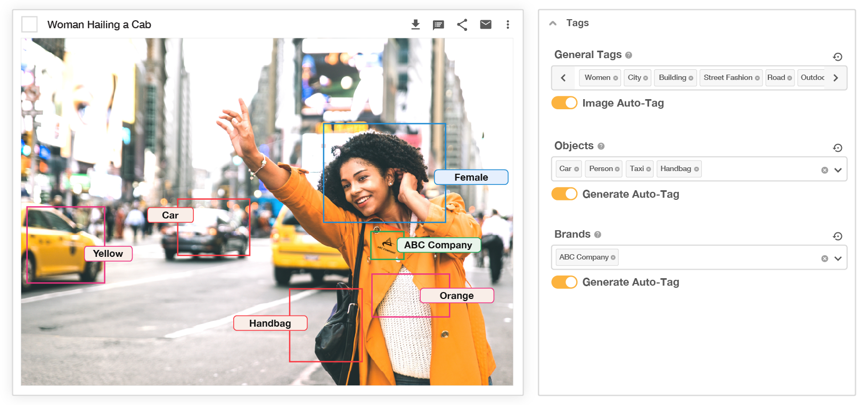The width and height of the screenshot is (868, 405).
Task: Click the Female label on the image
Action: tap(471, 177)
